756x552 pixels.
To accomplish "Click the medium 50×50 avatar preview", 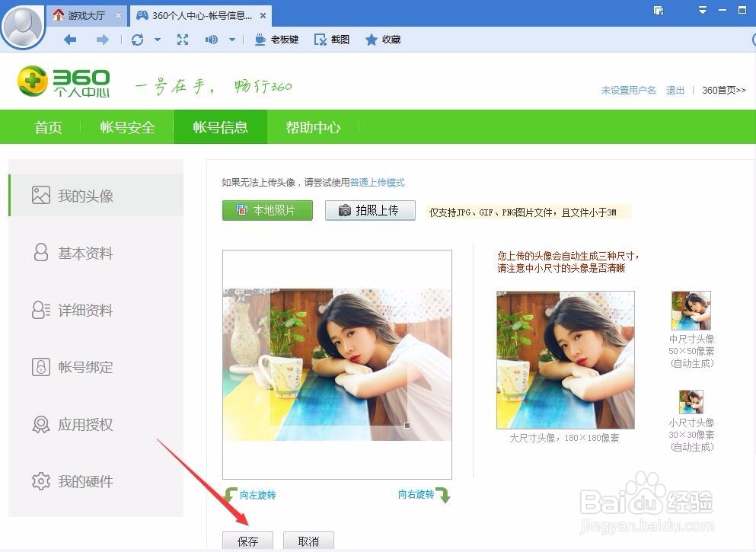I will pyautogui.click(x=691, y=311).
